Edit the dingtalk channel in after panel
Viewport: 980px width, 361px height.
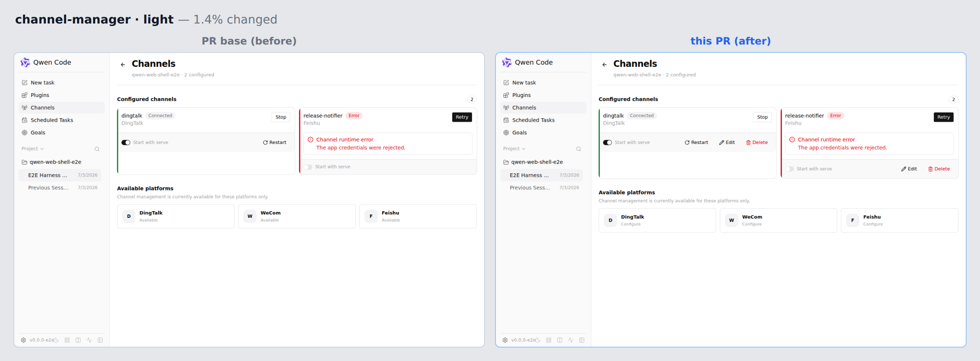[x=727, y=143]
